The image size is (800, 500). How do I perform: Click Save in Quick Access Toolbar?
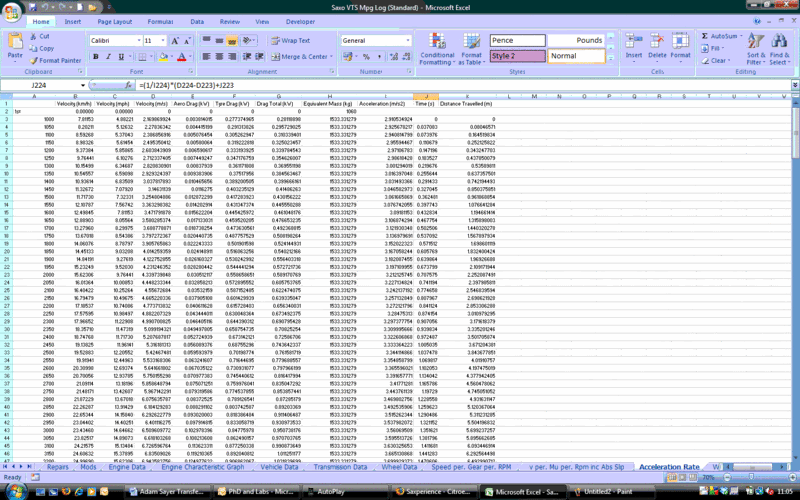pos(33,7)
